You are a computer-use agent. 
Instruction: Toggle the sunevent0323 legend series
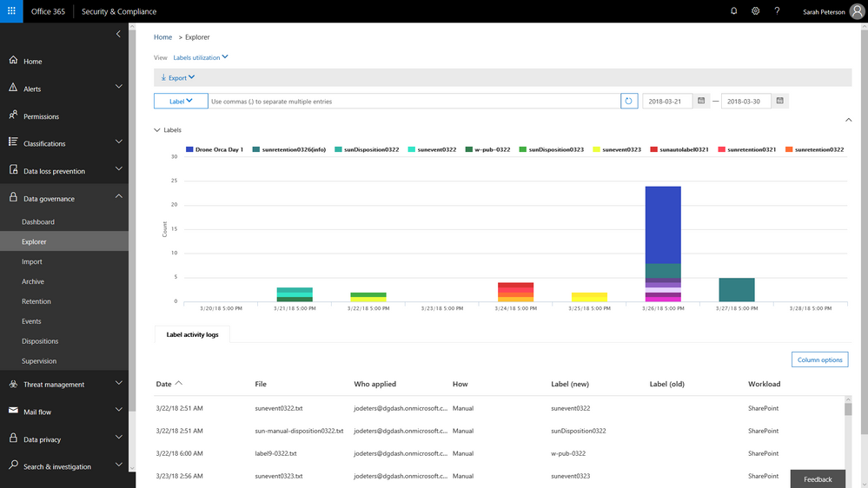click(x=617, y=149)
